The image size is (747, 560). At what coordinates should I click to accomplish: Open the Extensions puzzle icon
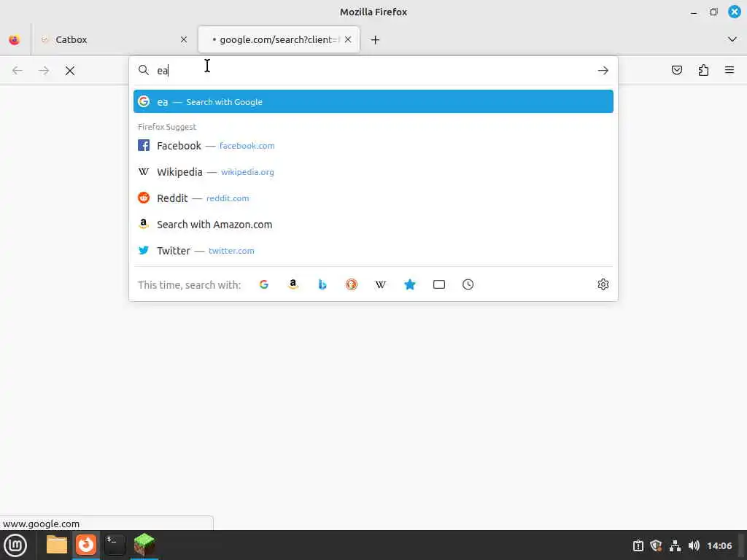click(x=703, y=71)
